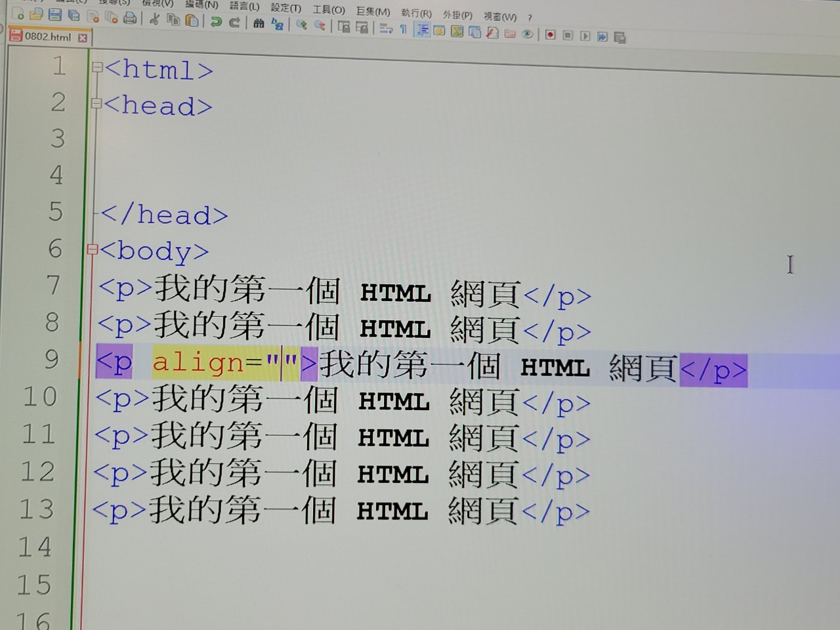
Task: Close the 0802.html tab
Action: pyautogui.click(x=83, y=38)
